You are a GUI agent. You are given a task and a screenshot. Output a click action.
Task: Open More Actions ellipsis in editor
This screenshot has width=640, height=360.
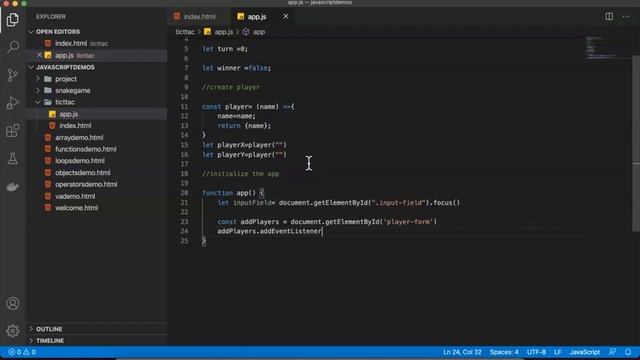626,16
